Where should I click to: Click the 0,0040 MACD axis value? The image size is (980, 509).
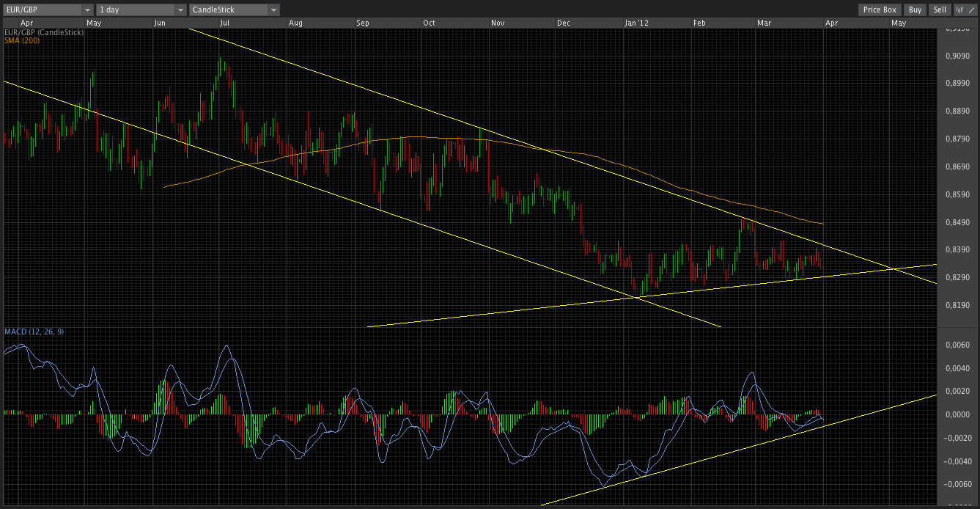(956, 368)
